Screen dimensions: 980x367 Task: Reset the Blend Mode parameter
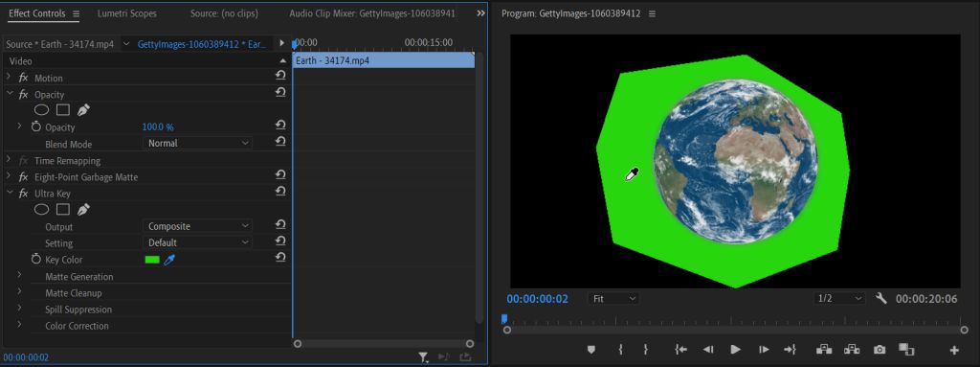(x=280, y=142)
